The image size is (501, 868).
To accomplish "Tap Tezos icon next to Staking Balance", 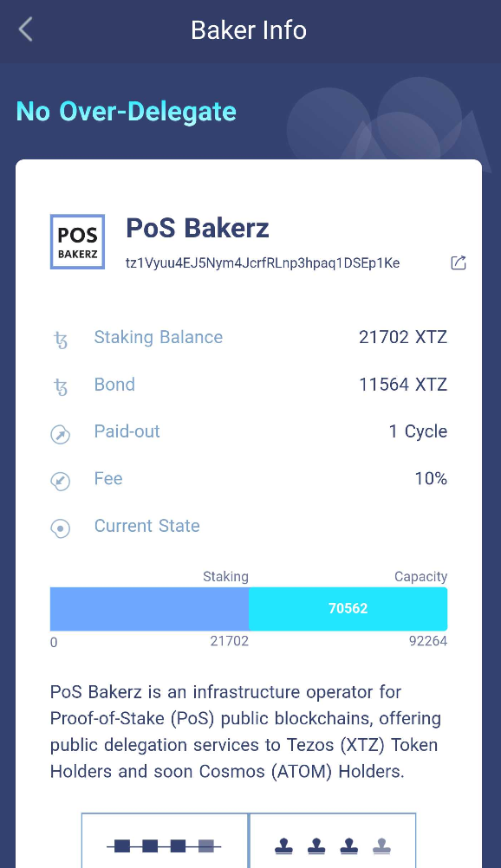I will point(61,340).
